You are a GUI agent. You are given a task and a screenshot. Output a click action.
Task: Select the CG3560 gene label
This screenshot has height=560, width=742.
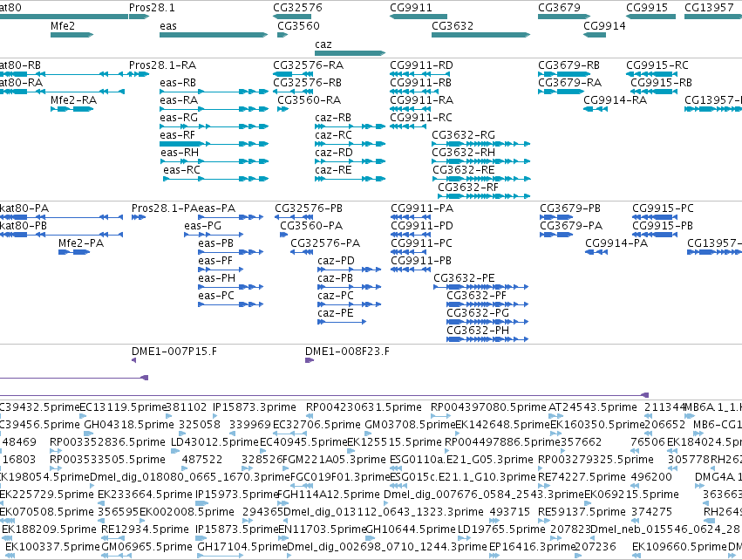click(x=298, y=26)
